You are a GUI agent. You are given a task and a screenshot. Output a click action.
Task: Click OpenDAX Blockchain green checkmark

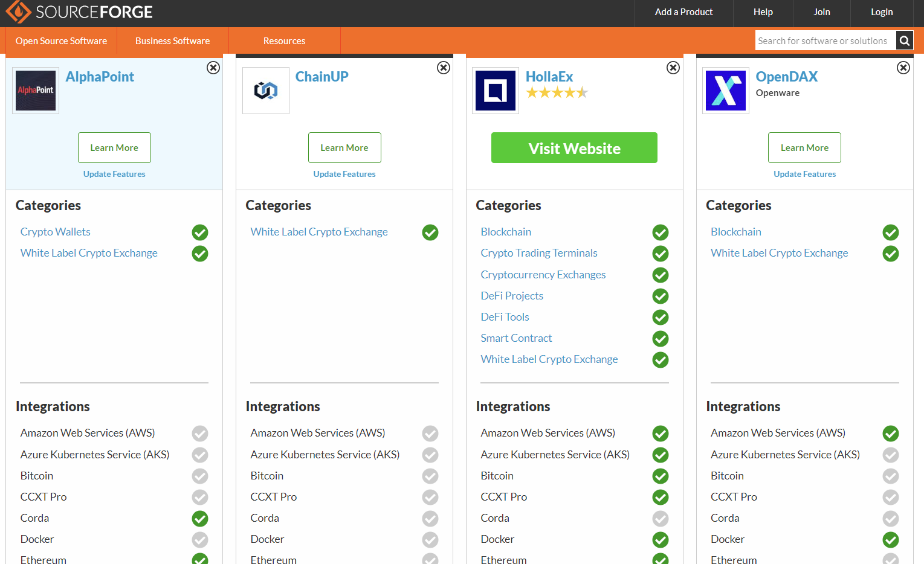(891, 232)
